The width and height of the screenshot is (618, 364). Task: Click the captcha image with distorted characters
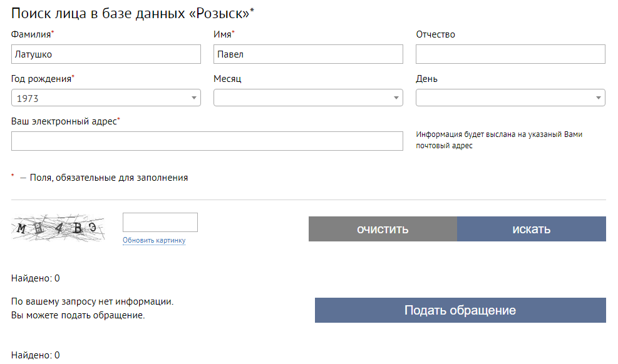[x=58, y=228]
